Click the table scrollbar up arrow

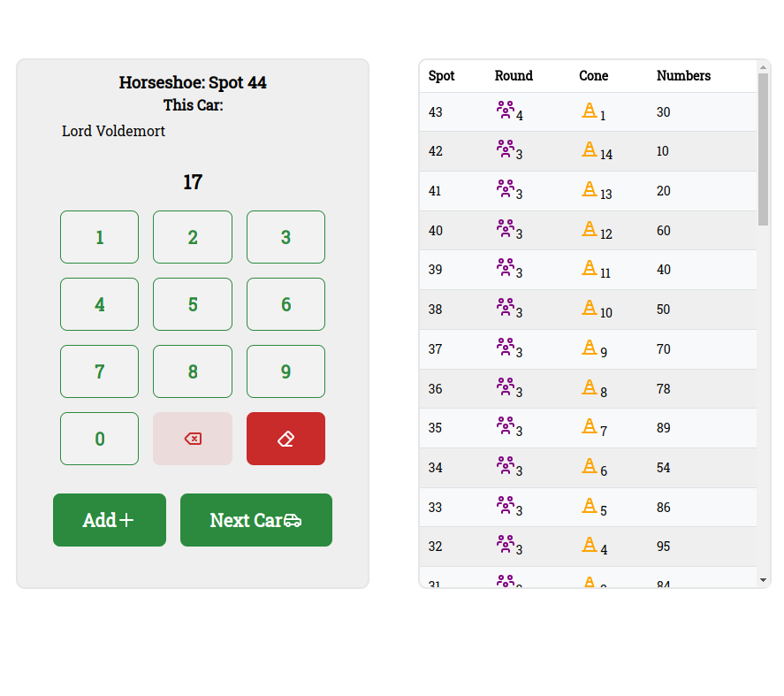click(x=764, y=67)
